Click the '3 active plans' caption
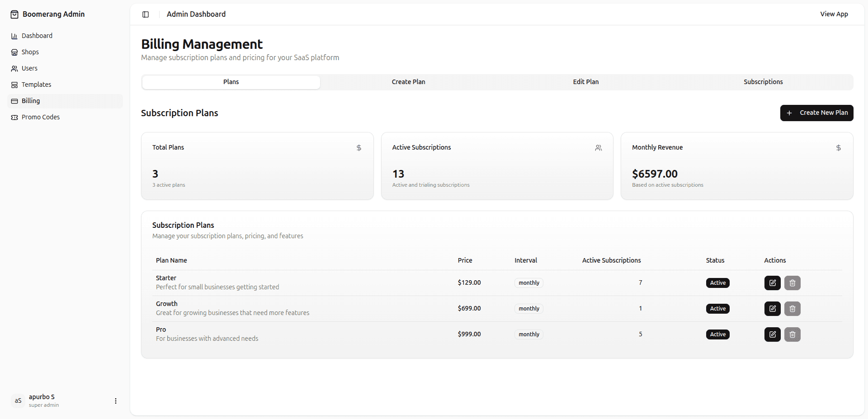Image resolution: width=868 pixels, height=419 pixels. (x=169, y=185)
